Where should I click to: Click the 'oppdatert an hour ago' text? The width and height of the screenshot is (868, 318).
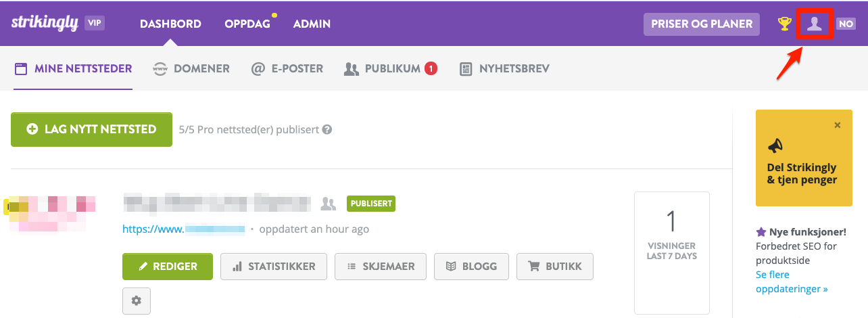314,229
